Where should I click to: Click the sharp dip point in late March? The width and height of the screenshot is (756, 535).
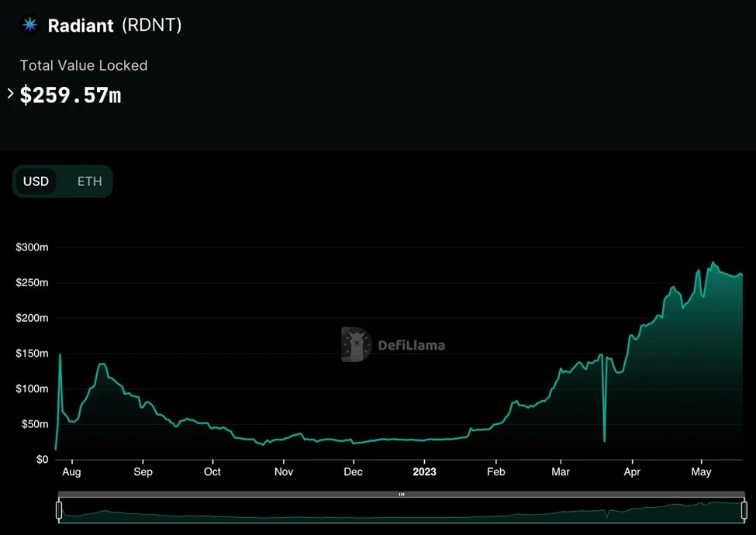(604, 440)
